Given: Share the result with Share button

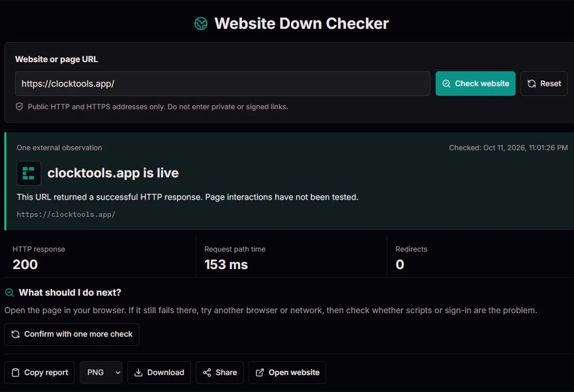Looking at the screenshot, I should [x=220, y=372].
